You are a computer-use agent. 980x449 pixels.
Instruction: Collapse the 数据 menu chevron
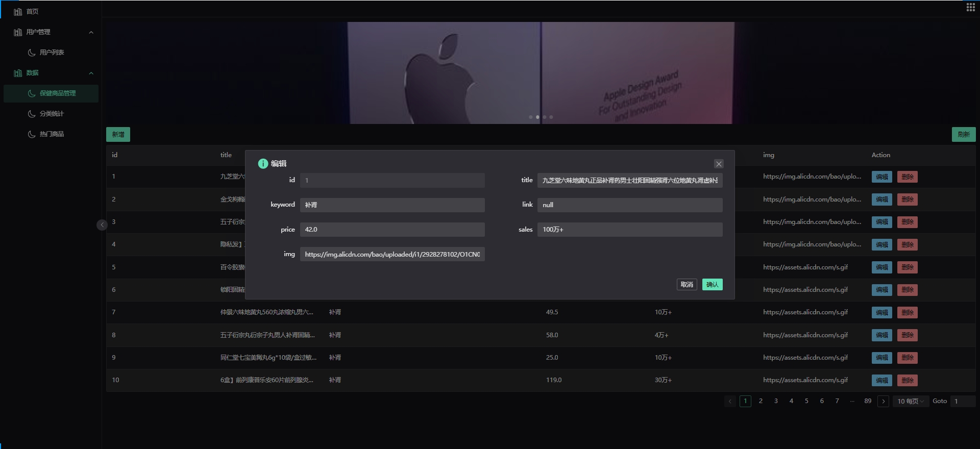coord(91,73)
